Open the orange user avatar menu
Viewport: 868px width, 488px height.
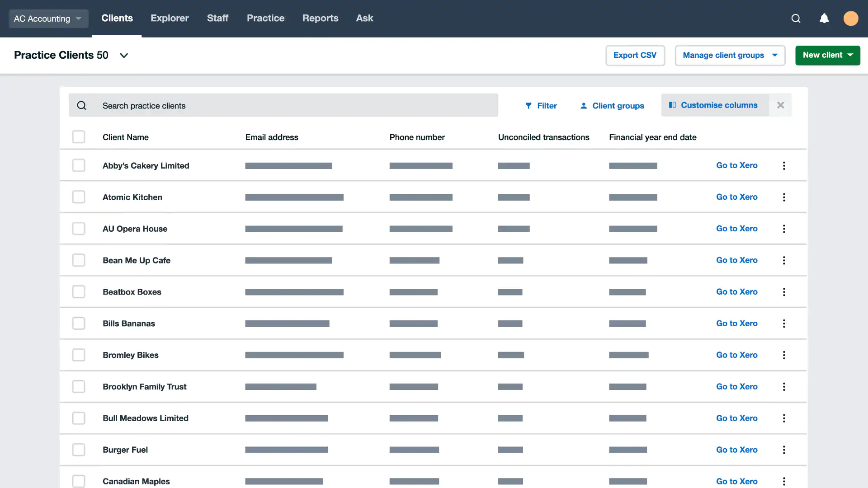pyautogui.click(x=850, y=19)
